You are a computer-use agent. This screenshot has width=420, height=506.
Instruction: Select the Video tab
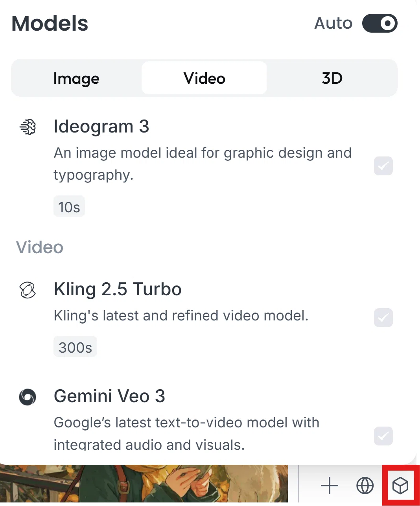coord(204,78)
